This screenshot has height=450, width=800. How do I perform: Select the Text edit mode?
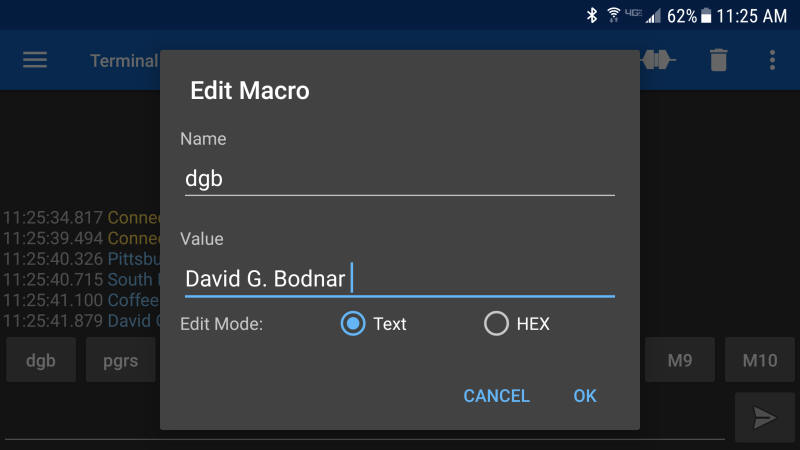353,324
